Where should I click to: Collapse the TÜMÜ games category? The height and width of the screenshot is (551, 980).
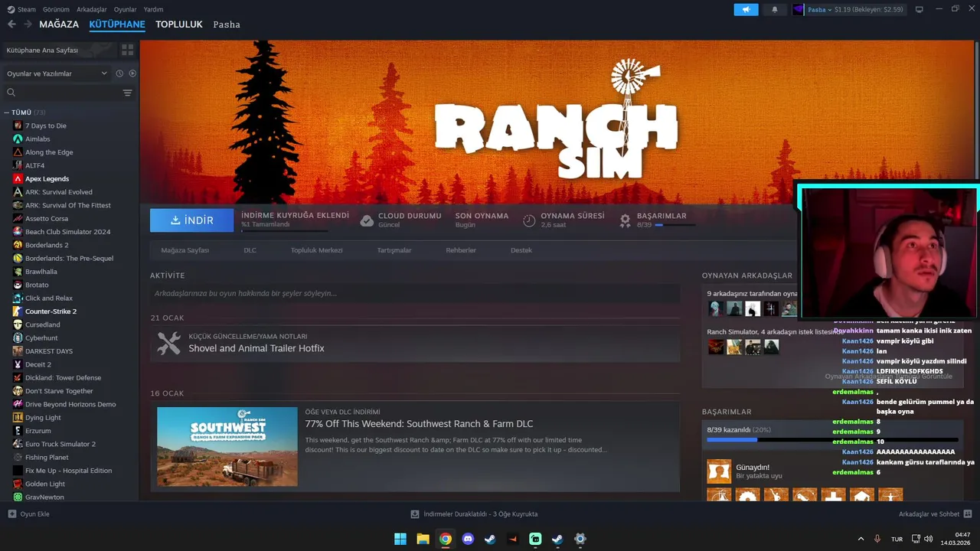(6, 112)
